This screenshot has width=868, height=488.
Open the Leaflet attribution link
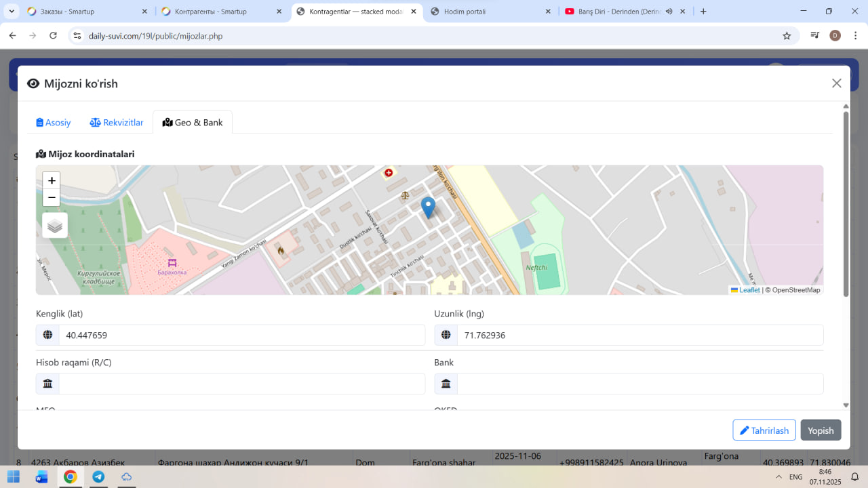(749, 290)
